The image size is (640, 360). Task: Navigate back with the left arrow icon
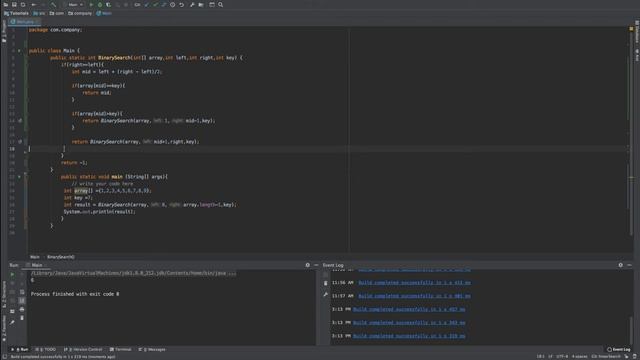click(34, 4)
